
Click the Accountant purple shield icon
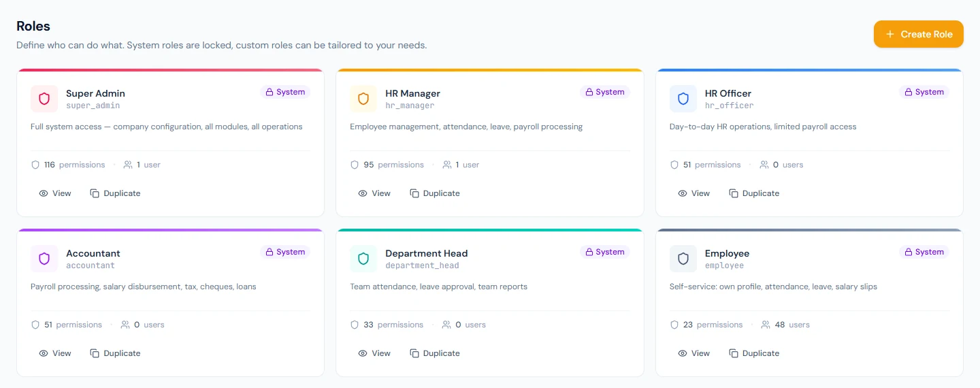coord(44,259)
